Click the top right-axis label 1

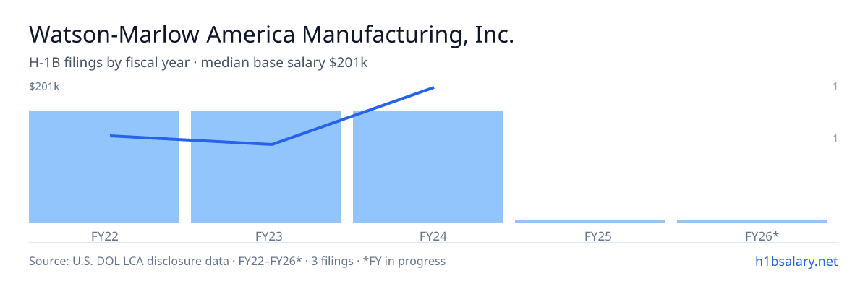tap(835, 87)
